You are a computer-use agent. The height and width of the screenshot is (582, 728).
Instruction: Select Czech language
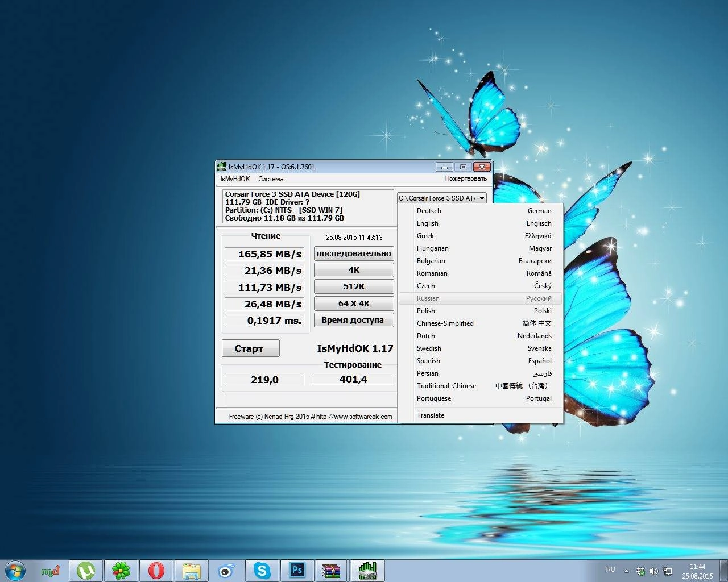[480, 286]
